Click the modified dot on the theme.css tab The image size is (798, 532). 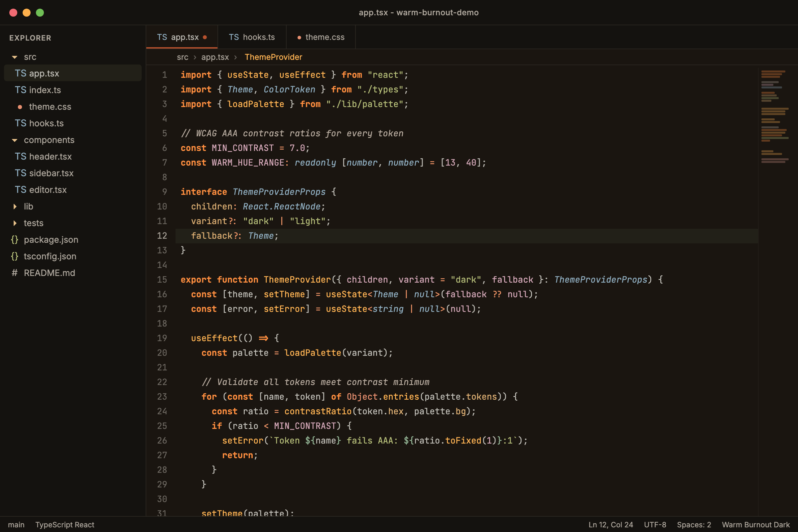[299, 37]
